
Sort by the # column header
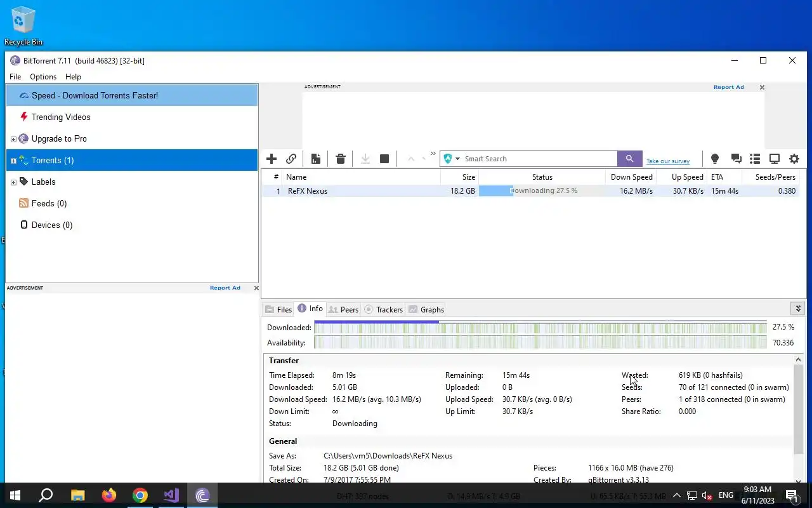[x=272, y=177]
